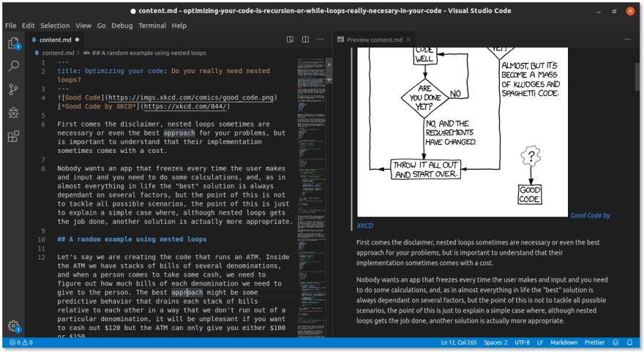Click the feedback smiley in status bar
Screen dimensions: 644x352
click(615, 342)
